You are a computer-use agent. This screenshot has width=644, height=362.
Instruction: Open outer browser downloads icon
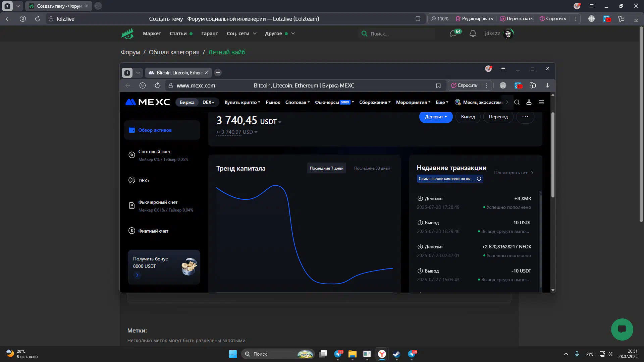click(636, 19)
